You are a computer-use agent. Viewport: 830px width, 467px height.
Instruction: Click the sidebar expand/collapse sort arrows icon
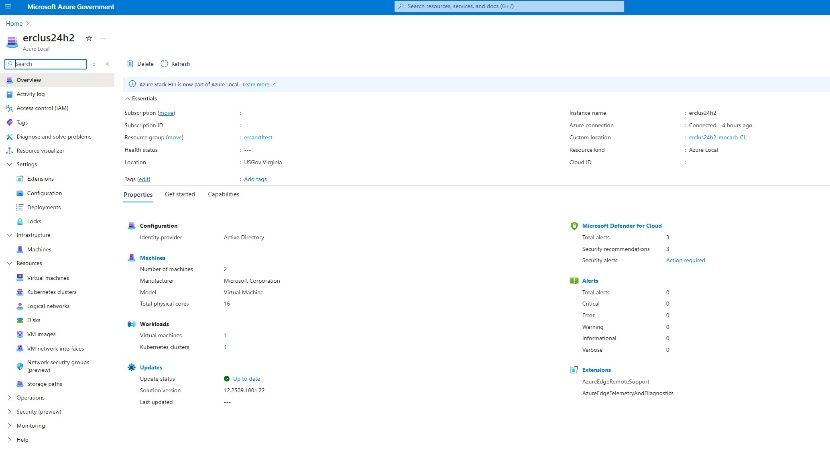pyautogui.click(x=94, y=64)
